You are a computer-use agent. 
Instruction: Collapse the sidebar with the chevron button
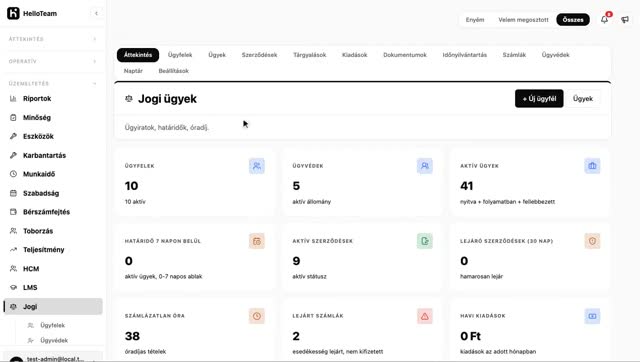pos(96,13)
